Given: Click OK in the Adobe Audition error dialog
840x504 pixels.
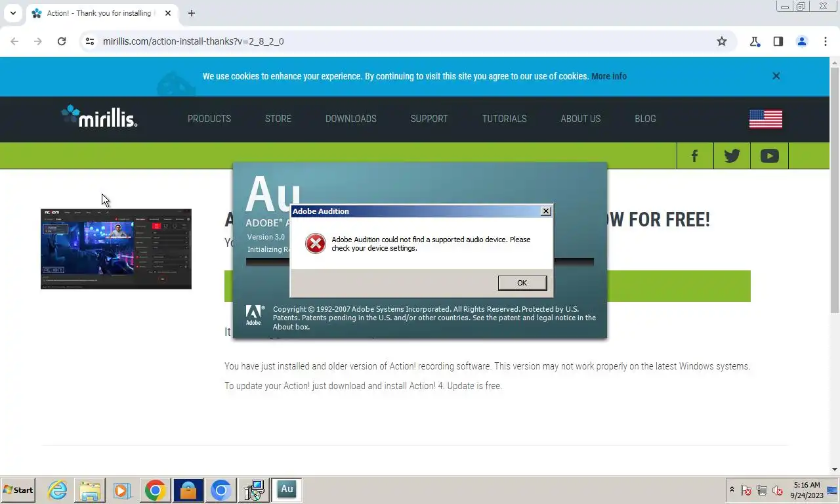Looking at the screenshot, I should [522, 283].
